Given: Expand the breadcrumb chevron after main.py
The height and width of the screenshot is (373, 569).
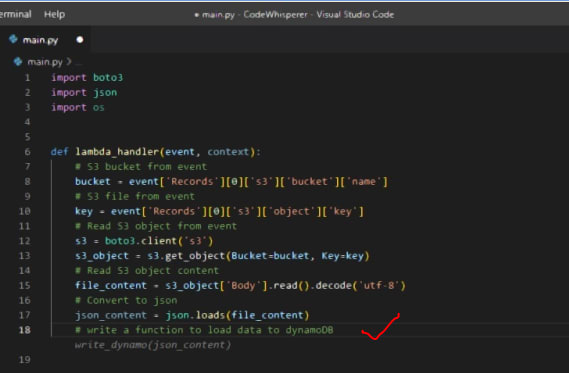Looking at the screenshot, I should (x=69, y=62).
